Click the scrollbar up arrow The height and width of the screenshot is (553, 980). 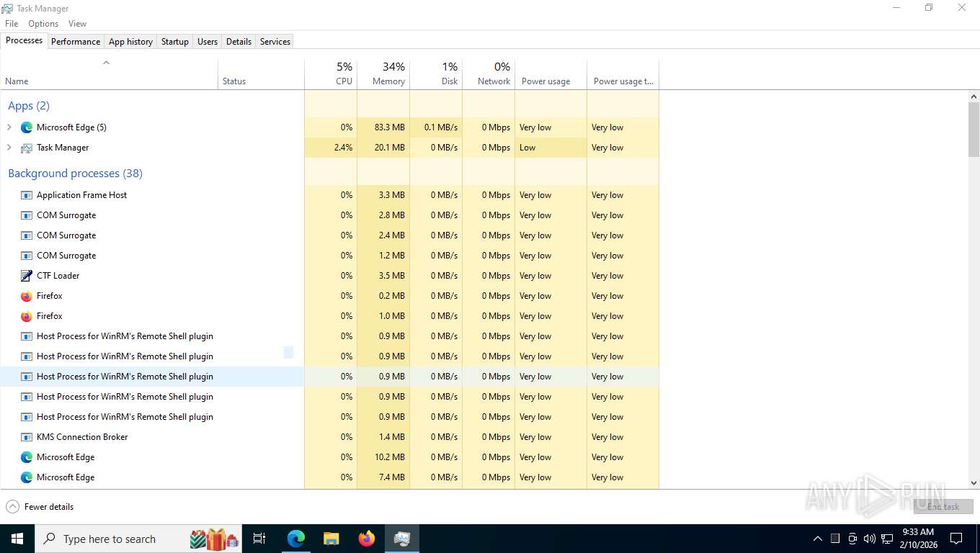974,96
